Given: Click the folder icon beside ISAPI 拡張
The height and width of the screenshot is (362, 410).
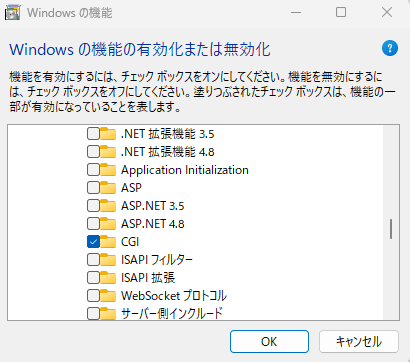Looking at the screenshot, I should click(x=108, y=278).
